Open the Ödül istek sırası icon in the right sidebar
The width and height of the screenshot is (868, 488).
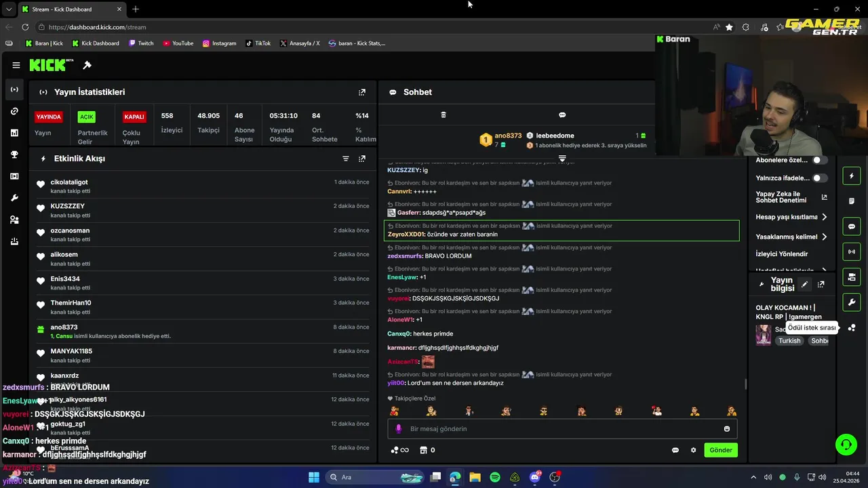[852, 328]
